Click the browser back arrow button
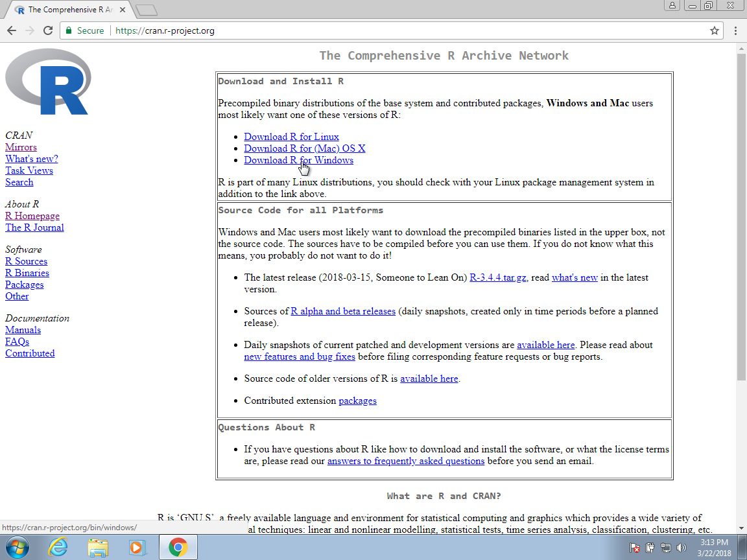747x560 pixels. click(12, 30)
